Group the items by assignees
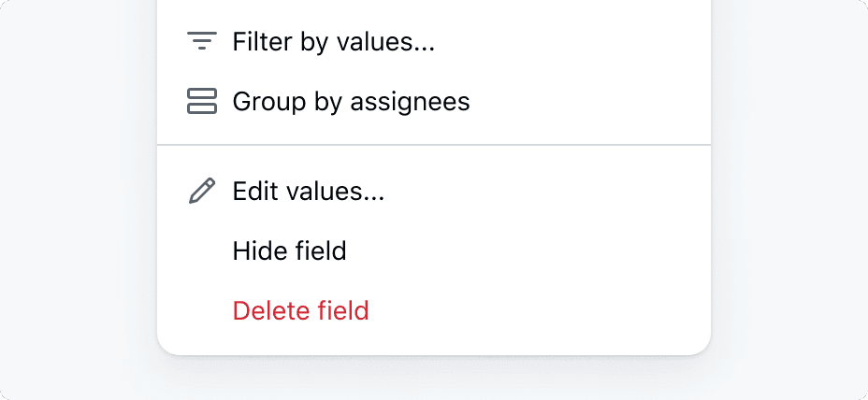Viewport: 868px width, 400px height. 351,101
